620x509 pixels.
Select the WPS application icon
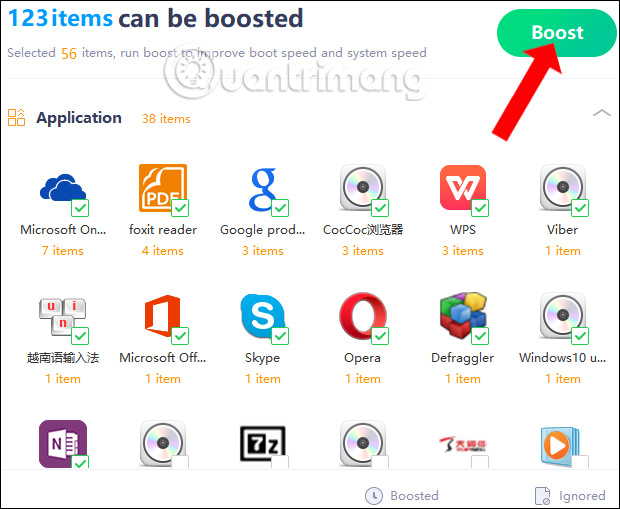point(463,188)
